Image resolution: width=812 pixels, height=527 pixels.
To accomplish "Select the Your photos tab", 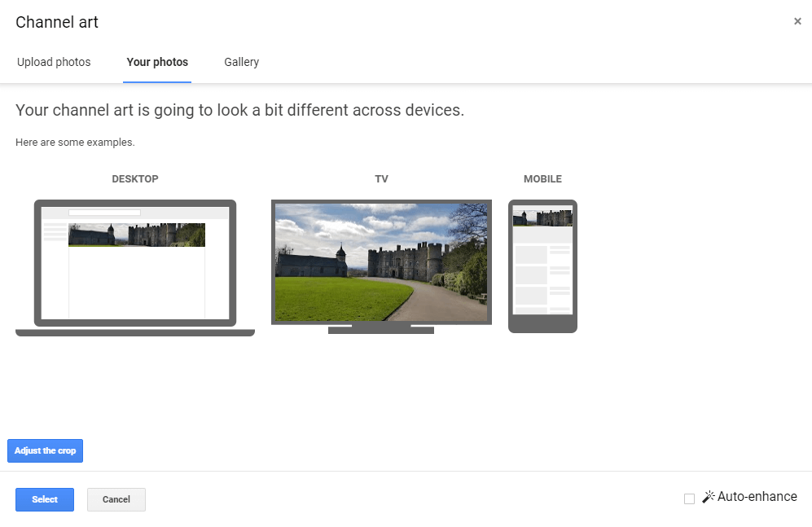I will (157, 62).
